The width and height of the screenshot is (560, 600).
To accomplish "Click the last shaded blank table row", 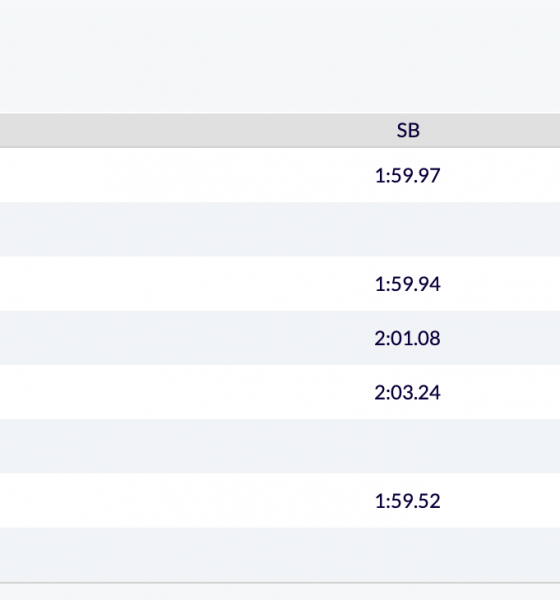I will pyautogui.click(x=280, y=555).
